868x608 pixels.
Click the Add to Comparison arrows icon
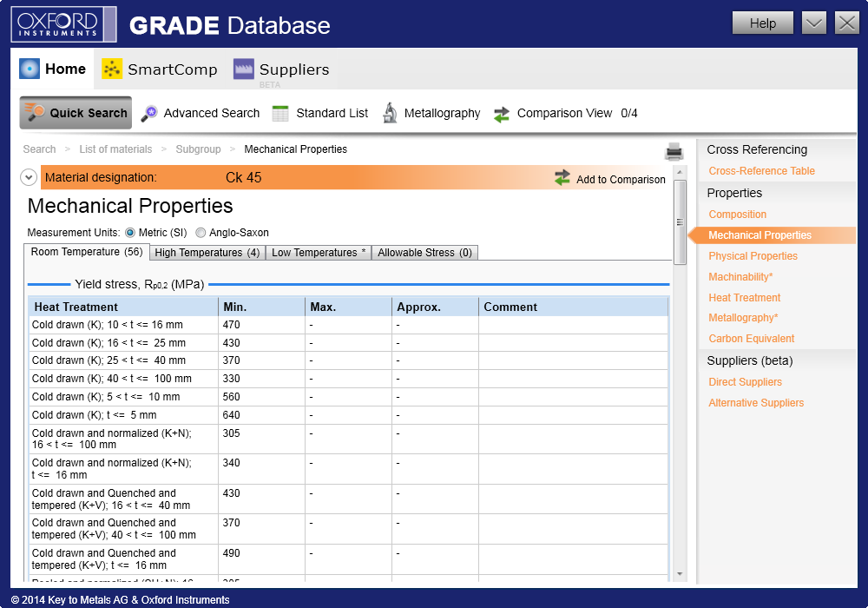coord(562,178)
